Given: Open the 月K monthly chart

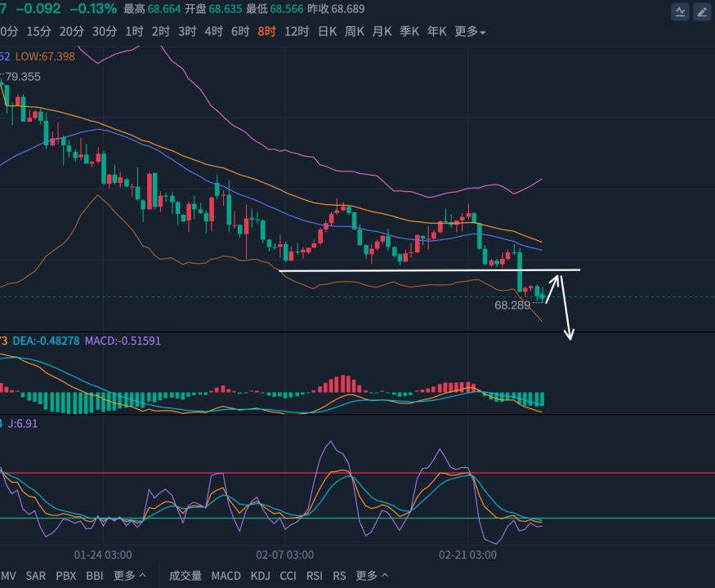Looking at the screenshot, I should (x=382, y=32).
